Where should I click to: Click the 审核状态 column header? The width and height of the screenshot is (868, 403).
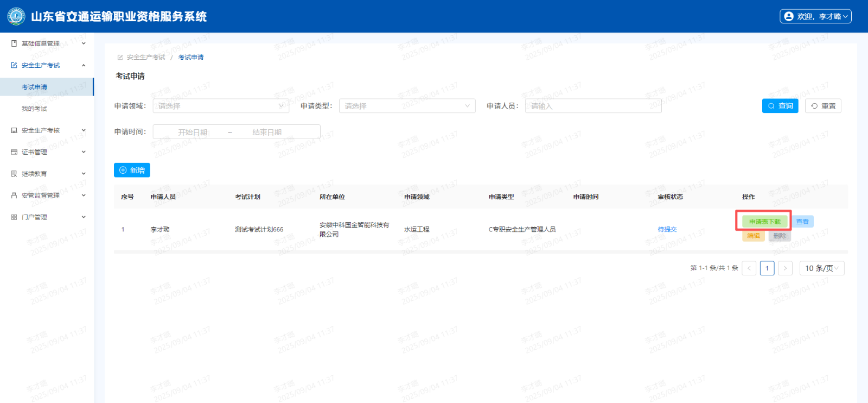(671, 197)
